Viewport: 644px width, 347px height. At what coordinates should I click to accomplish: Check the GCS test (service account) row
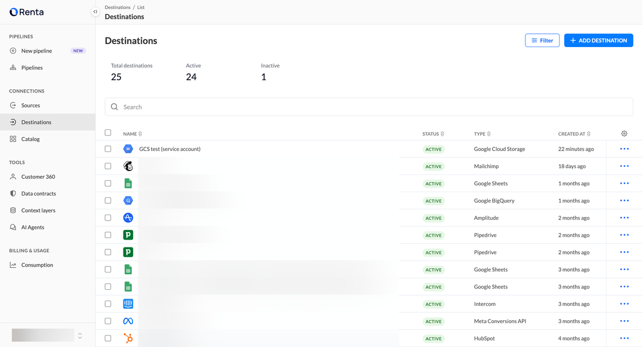[108, 149]
